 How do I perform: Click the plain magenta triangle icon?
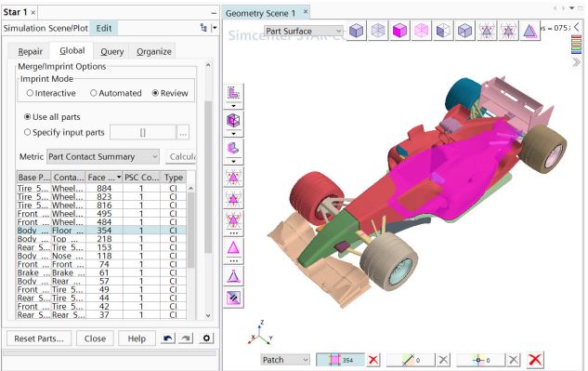[233, 248]
